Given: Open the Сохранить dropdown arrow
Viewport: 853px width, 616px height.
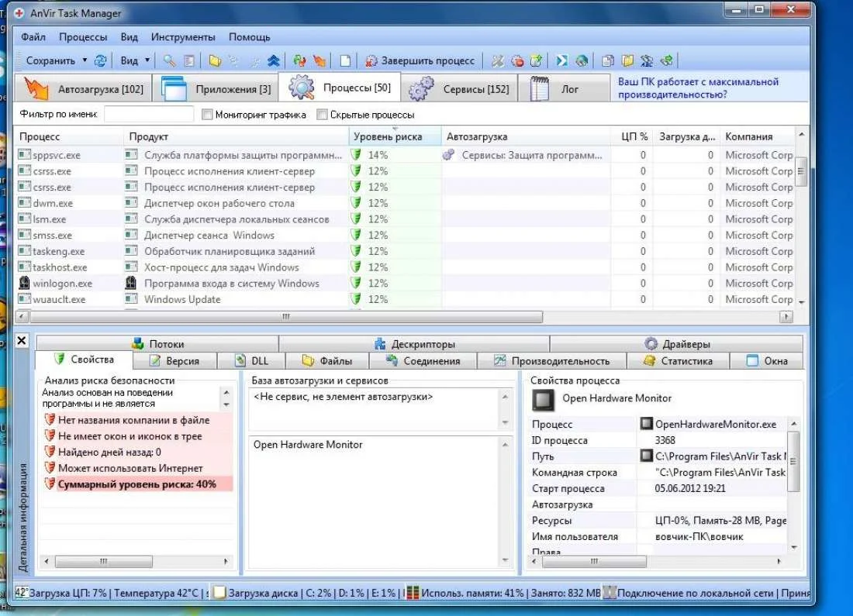Looking at the screenshot, I should click(x=85, y=60).
